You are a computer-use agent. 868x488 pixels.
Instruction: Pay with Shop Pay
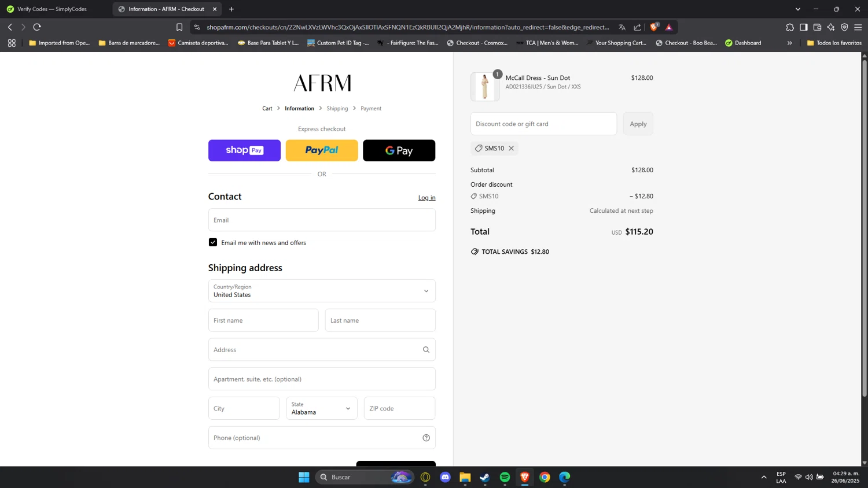coord(244,150)
